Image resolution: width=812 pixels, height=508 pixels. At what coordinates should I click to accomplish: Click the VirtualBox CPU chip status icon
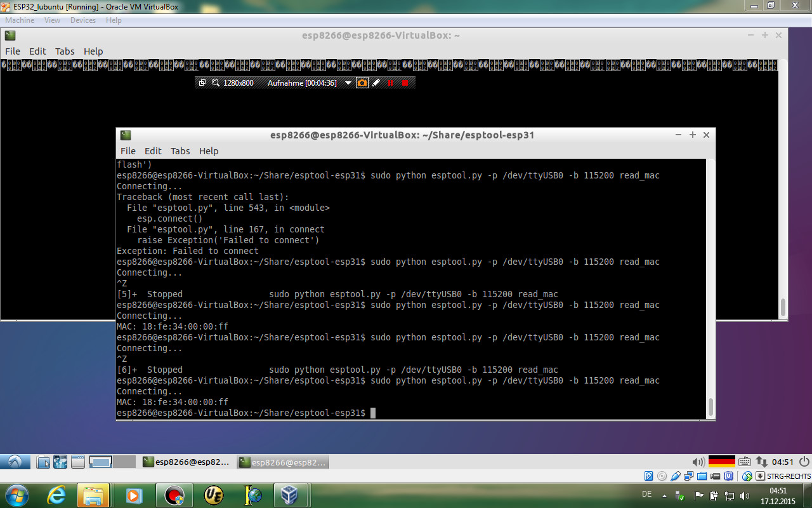(x=730, y=476)
